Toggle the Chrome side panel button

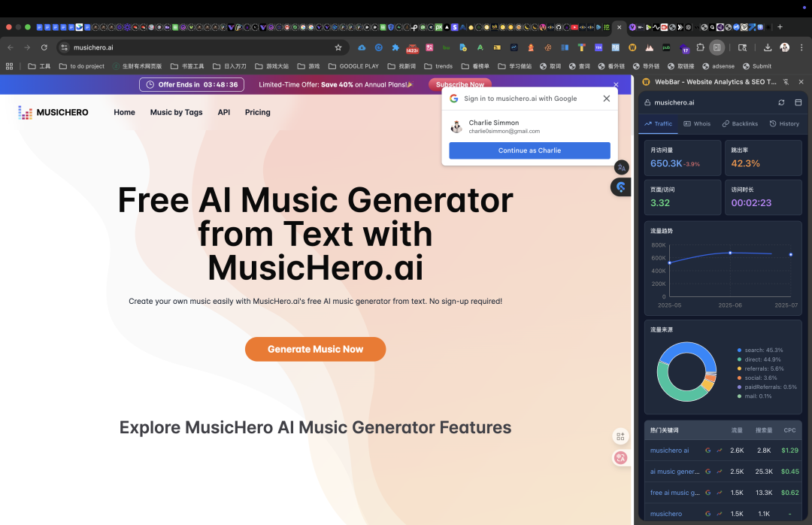pyautogui.click(x=717, y=47)
